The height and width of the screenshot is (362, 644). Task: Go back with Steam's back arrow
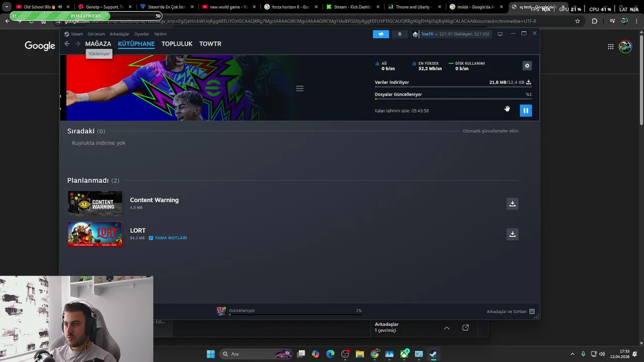click(67, 44)
